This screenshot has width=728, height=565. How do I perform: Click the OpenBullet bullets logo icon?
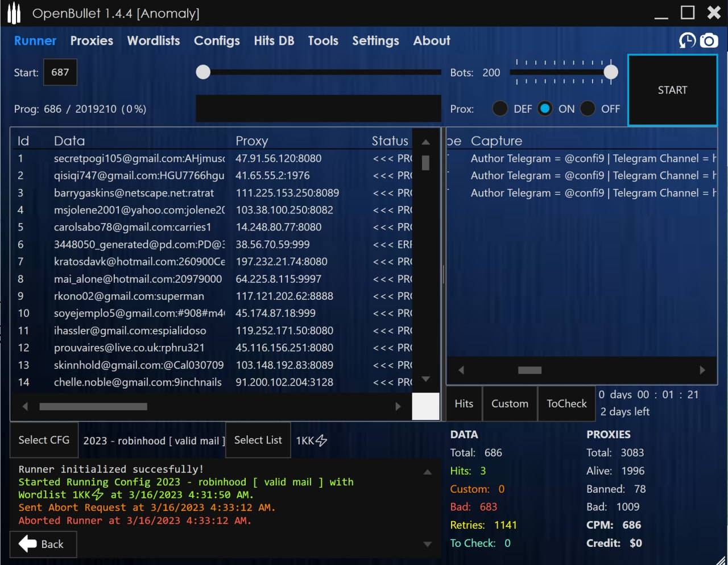pyautogui.click(x=14, y=13)
